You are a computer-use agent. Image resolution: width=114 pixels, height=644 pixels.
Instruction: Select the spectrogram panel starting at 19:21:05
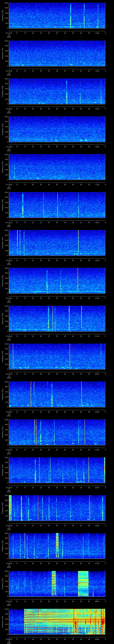pyautogui.click(x=57, y=356)
